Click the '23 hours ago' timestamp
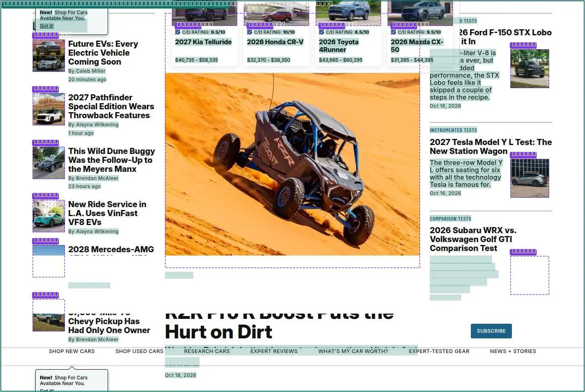Viewport: 585px width, 392px height. click(84, 186)
